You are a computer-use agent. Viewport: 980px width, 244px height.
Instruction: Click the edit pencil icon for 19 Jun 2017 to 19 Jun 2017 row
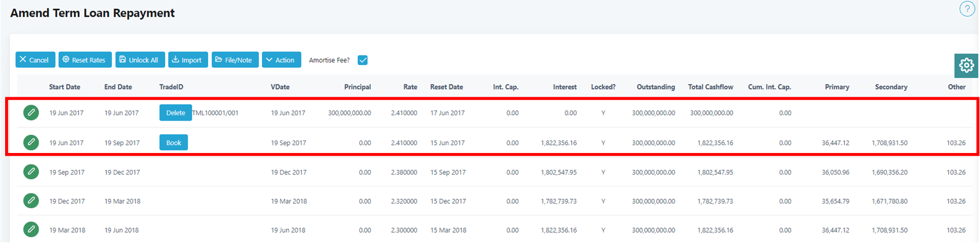pos(31,113)
